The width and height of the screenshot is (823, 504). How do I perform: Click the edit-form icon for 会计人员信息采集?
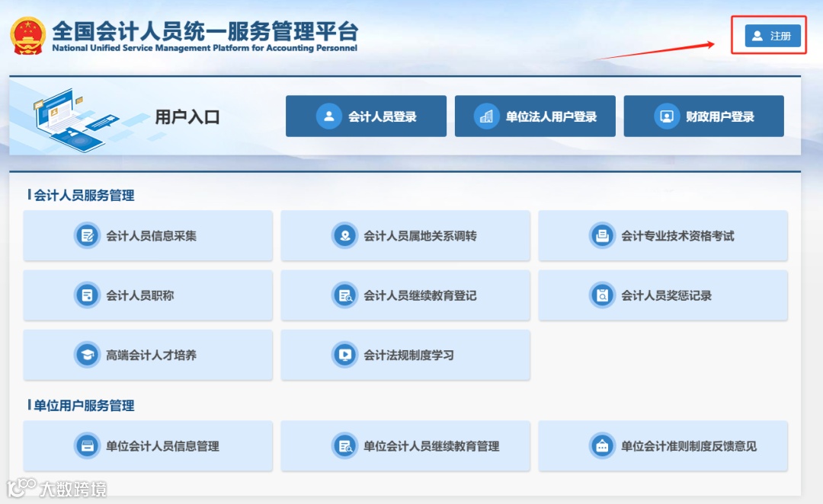[x=87, y=235]
